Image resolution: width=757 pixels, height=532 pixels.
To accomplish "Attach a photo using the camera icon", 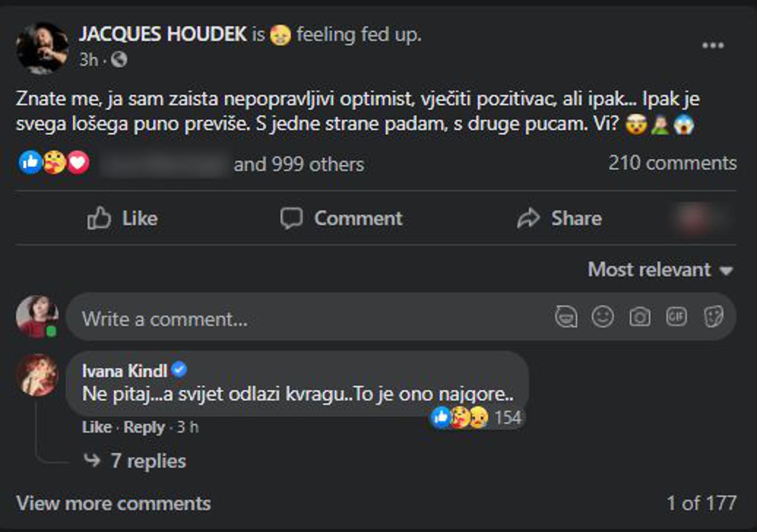I will [x=639, y=317].
